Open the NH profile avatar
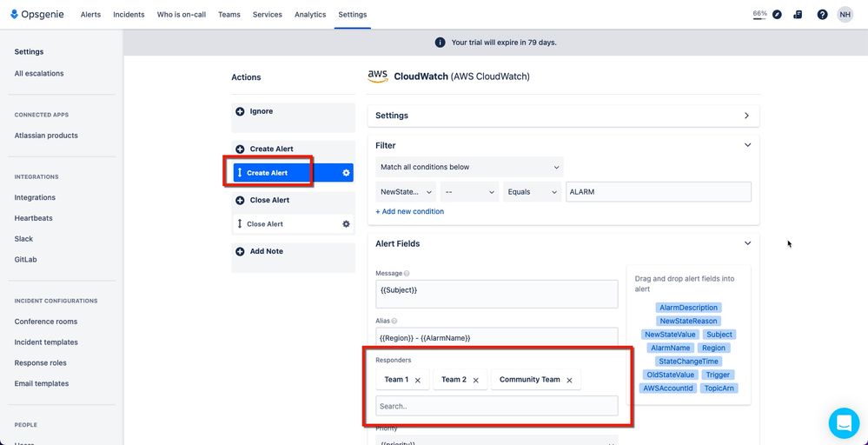The image size is (868, 445). tap(845, 15)
